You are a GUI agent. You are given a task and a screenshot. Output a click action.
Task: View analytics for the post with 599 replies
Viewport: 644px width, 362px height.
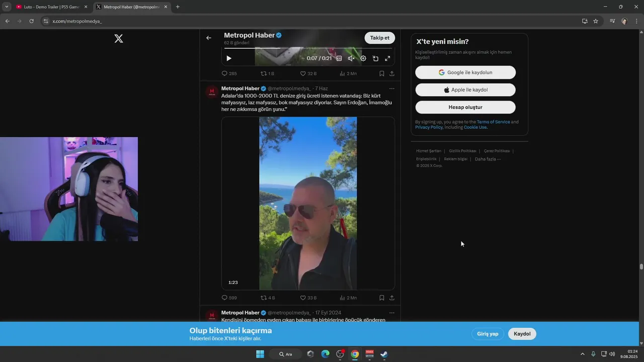[348, 298]
